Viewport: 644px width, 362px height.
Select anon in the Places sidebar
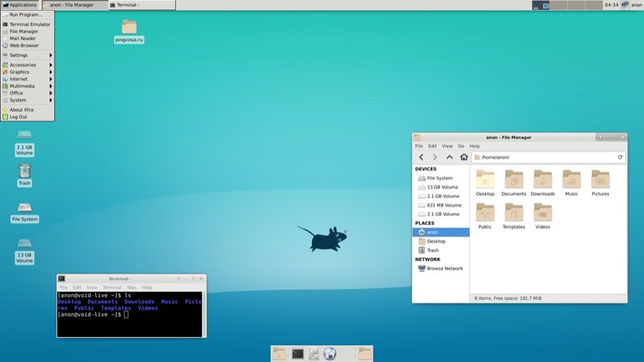tap(441, 233)
